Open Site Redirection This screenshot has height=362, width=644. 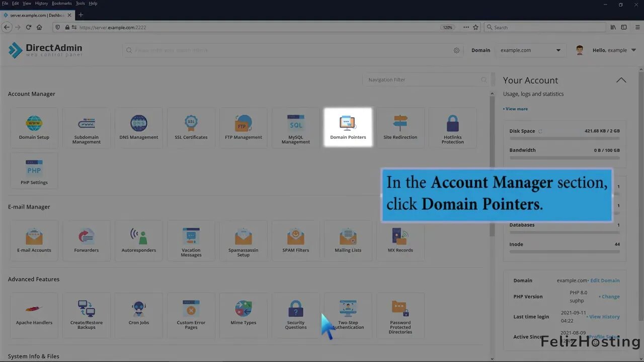[x=400, y=127]
